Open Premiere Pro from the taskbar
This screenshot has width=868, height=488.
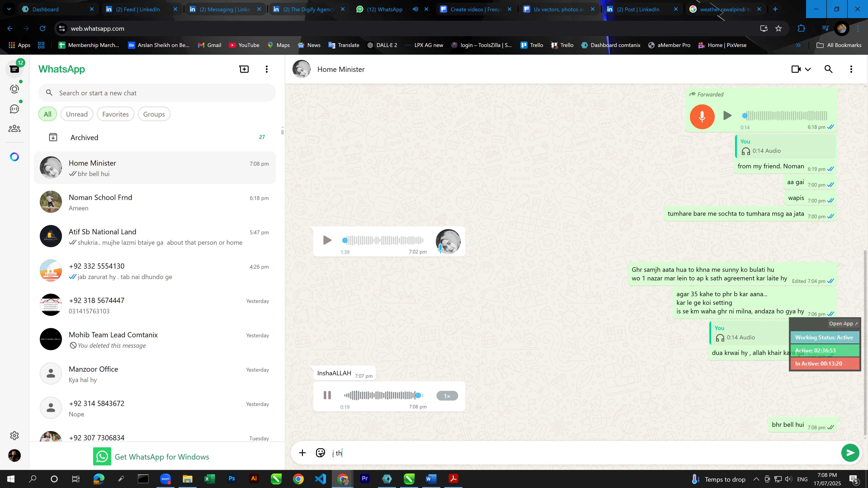(x=365, y=479)
